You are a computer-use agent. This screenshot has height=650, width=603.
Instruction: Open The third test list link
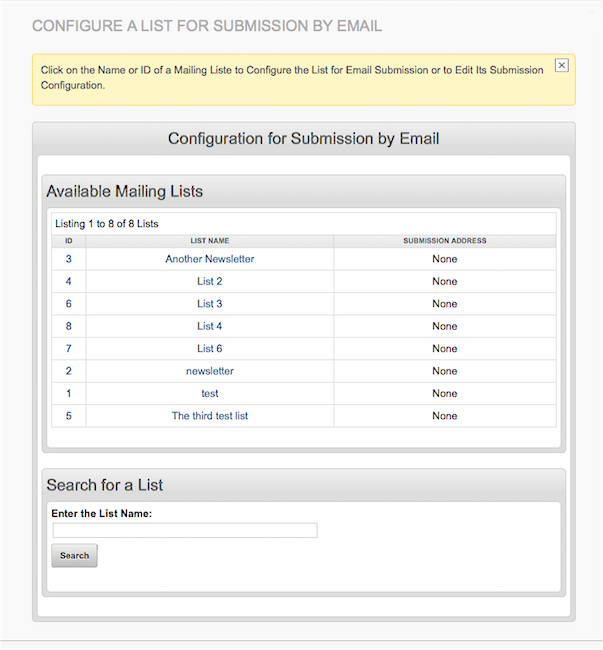click(210, 416)
